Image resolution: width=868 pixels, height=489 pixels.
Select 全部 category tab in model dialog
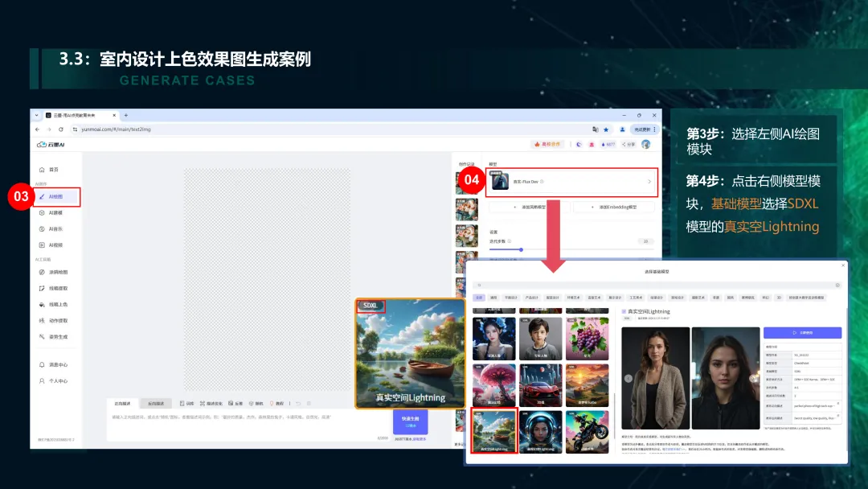[479, 298]
